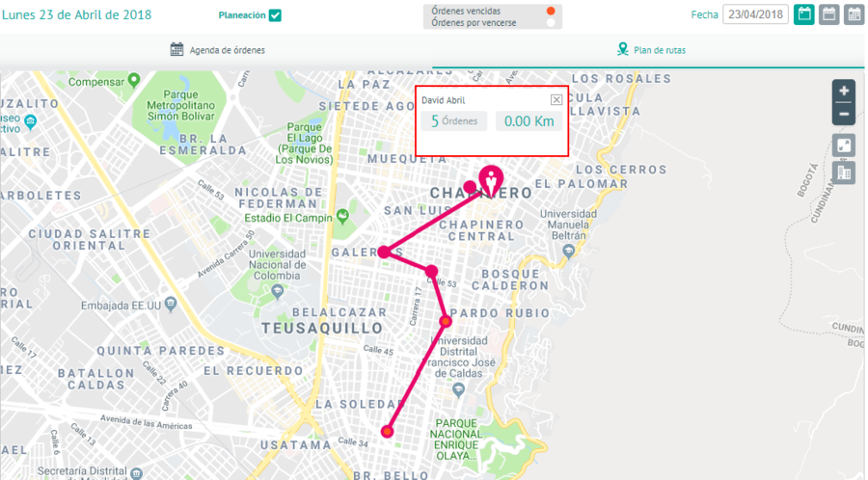This screenshot has width=868, height=480.
Task: Click the Fecha date input field
Action: pyautogui.click(x=755, y=14)
